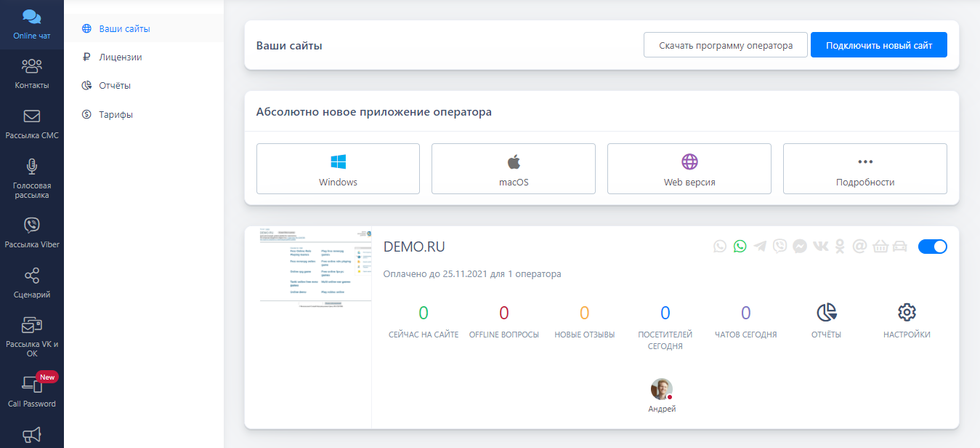Choose the Windows operator app
Screen dimensions: 980x448
pyautogui.click(x=338, y=169)
